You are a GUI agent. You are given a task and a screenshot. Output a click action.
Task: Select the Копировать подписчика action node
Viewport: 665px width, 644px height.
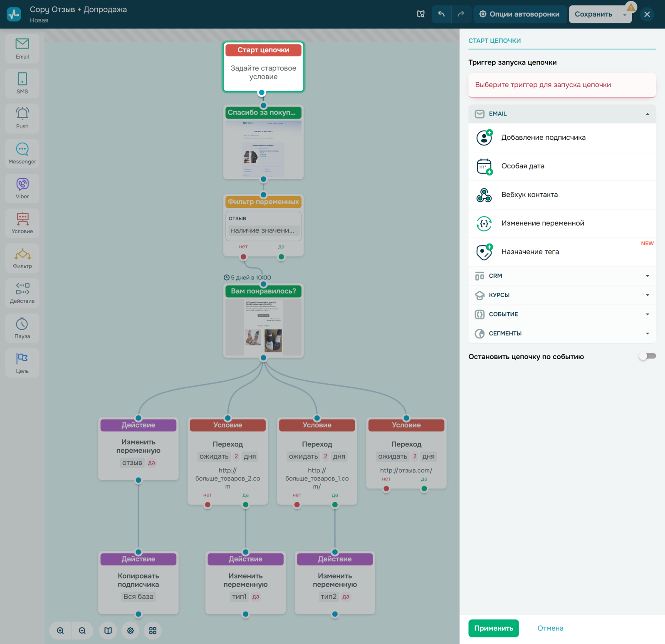(x=138, y=583)
